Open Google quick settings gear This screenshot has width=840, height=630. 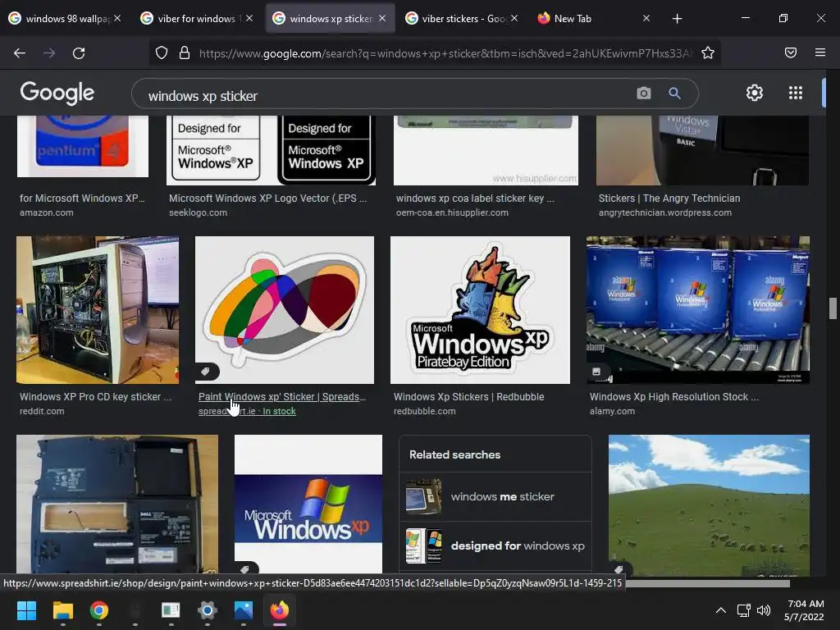pyautogui.click(x=755, y=93)
